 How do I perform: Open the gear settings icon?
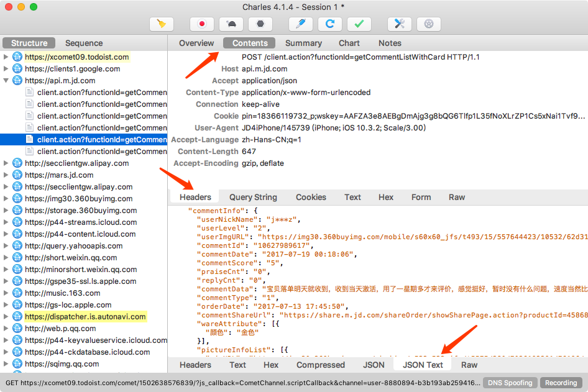point(428,24)
